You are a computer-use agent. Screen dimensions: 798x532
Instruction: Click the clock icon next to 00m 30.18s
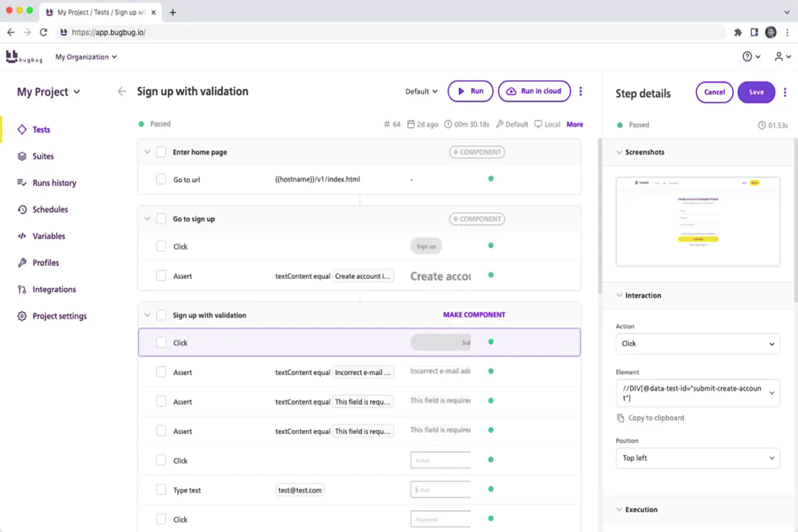coord(448,125)
